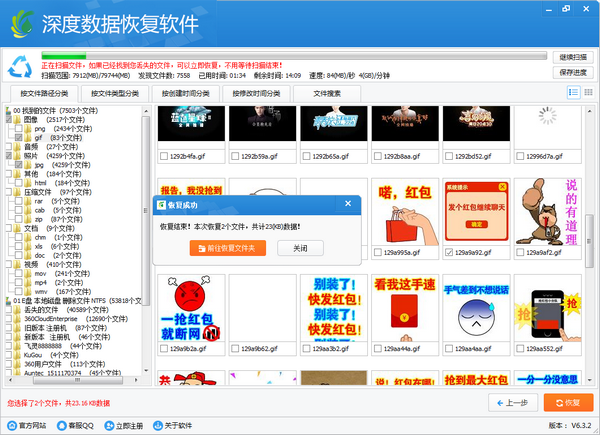600x435 pixels.
Task: Toggle the 图像 category tree checkbox
Action: click(8, 120)
